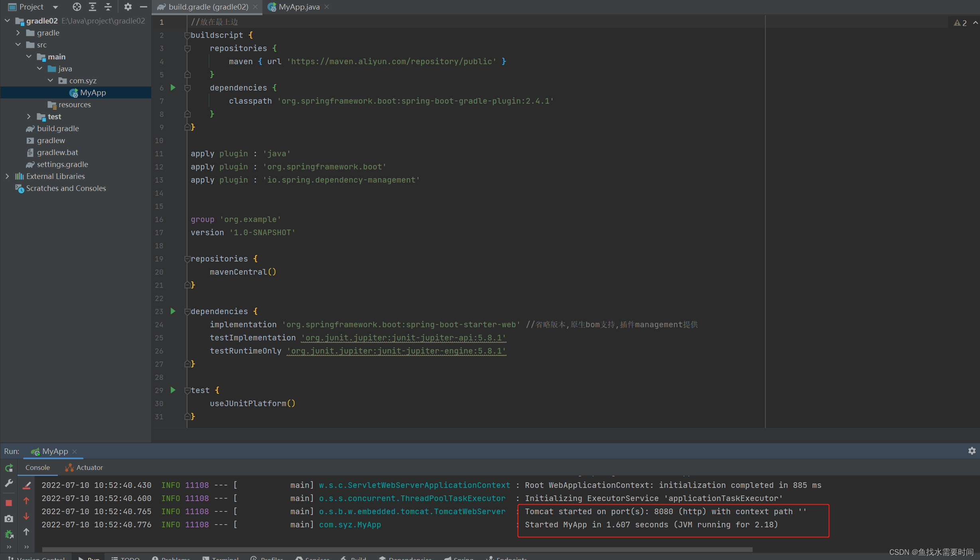Click the clear console eraser icon
980x560 pixels.
click(27, 485)
